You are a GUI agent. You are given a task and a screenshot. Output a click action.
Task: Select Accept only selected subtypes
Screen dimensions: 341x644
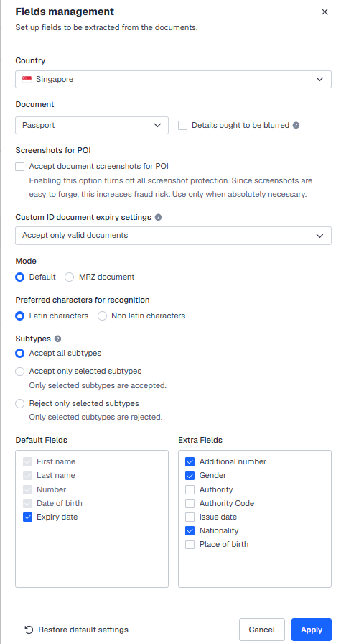19,372
